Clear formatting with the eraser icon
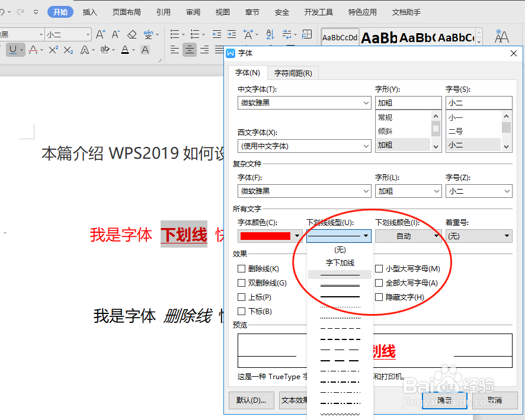This screenshot has width=525, height=420. click(x=132, y=34)
